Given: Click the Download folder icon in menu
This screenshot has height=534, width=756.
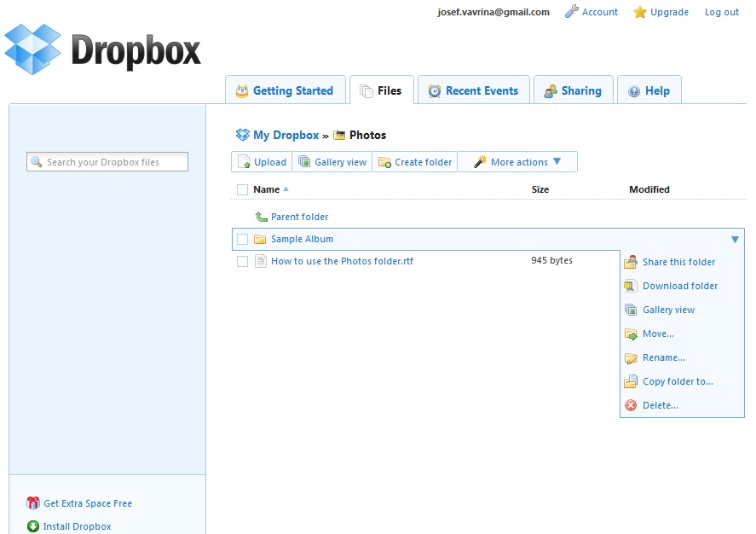Looking at the screenshot, I should [x=631, y=286].
